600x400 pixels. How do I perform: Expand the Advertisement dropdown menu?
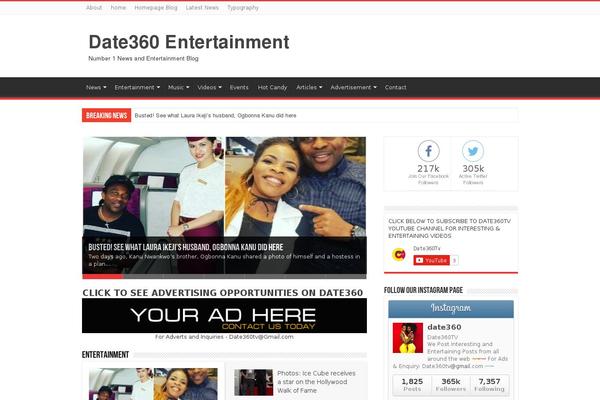point(354,87)
